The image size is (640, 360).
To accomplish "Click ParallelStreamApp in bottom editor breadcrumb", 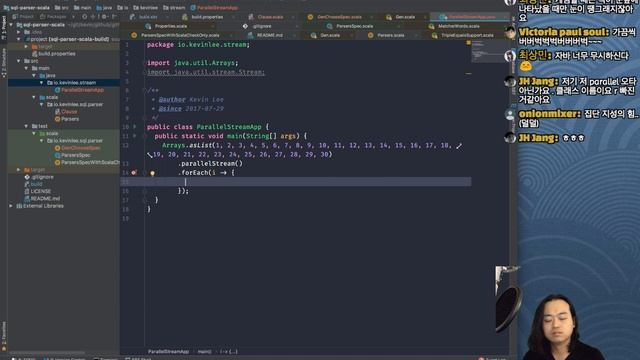I will pos(168,351).
